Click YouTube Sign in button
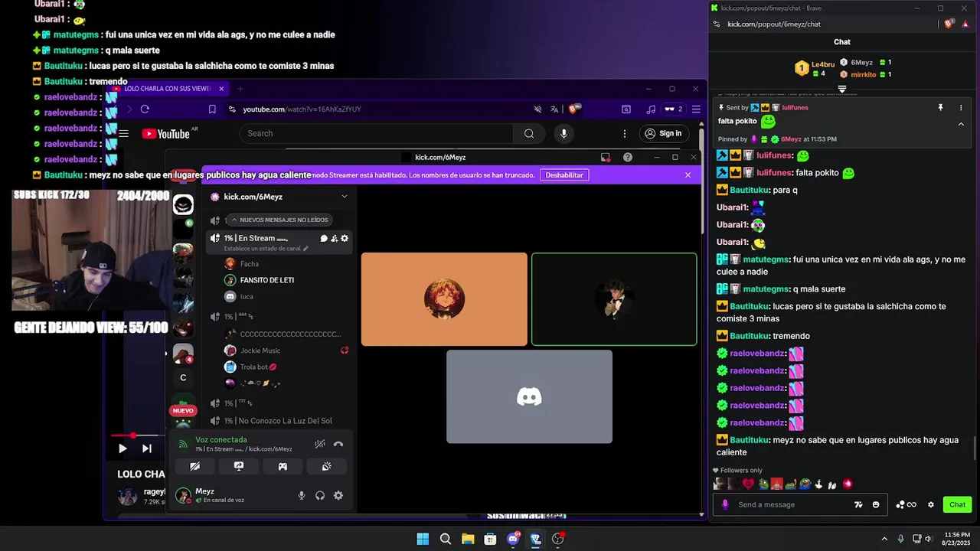The height and width of the screenshot is (551, 980). 663,133
